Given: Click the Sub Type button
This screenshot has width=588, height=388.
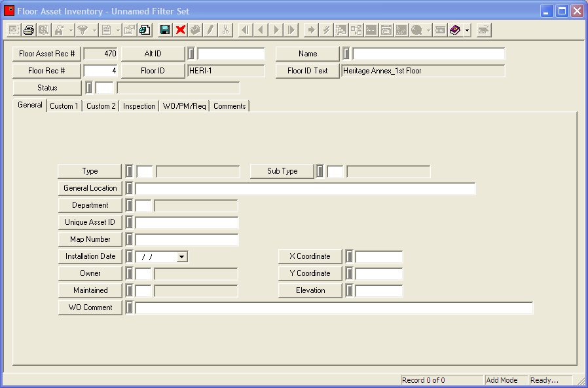Looking at the screenshot, I should [282, 171].
